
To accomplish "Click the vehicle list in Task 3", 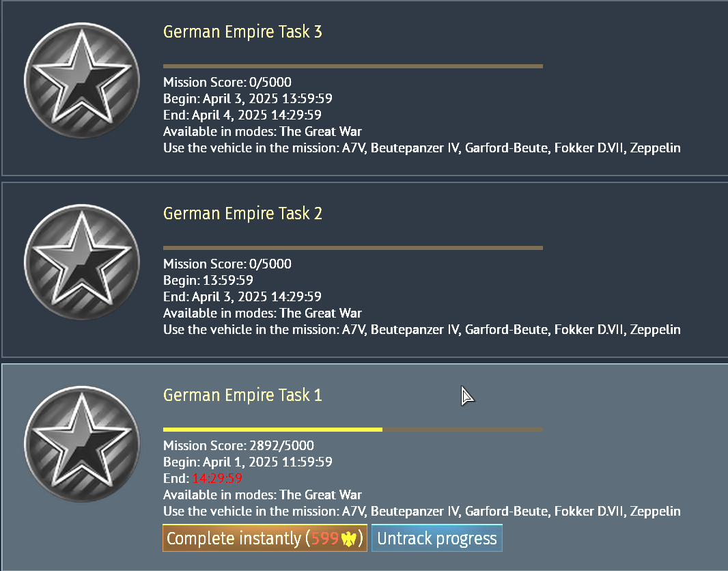I will [511, 148].
